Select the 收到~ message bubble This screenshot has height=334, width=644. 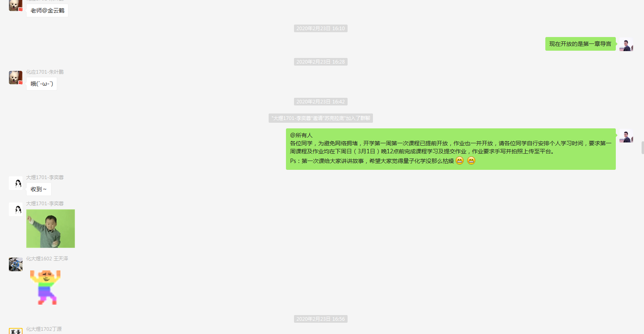tap(39, 189)
